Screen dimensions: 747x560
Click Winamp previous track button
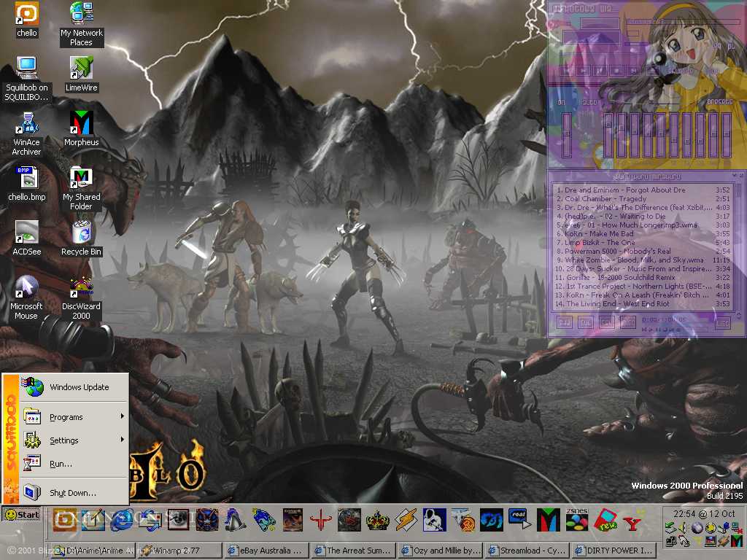[x=566, y=71]
